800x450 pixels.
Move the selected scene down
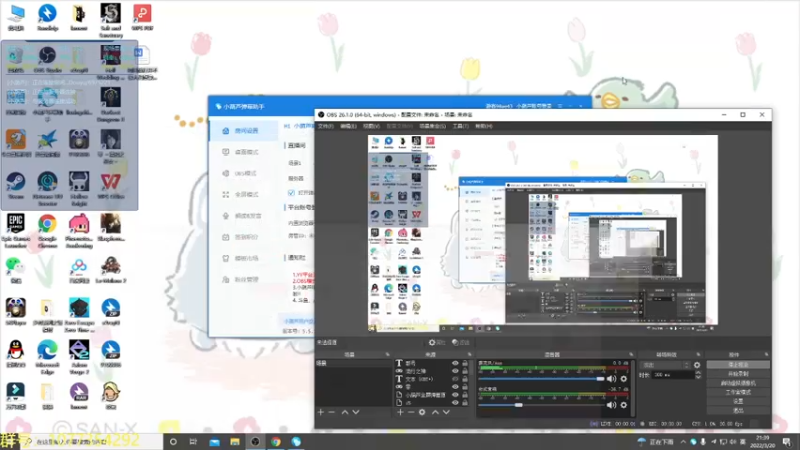356,412
